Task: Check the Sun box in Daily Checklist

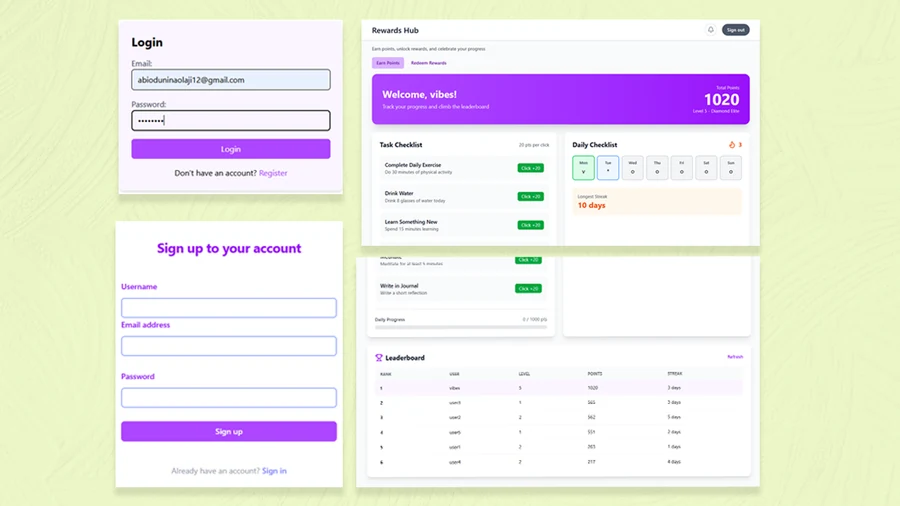Action: (x=731, y=168)
